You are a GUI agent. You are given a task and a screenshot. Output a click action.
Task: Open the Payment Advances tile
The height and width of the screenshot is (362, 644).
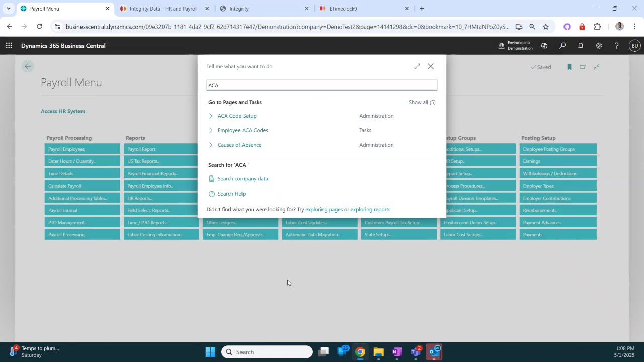(558, 223)
